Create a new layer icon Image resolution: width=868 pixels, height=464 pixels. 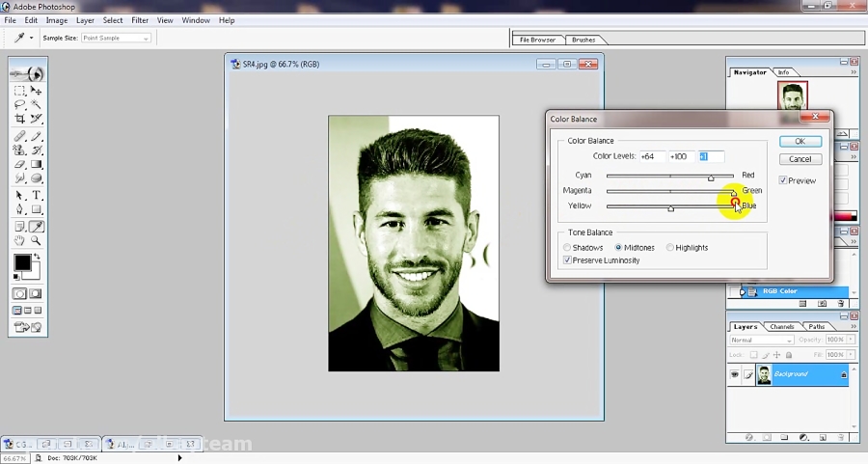(x=823, y=437)
